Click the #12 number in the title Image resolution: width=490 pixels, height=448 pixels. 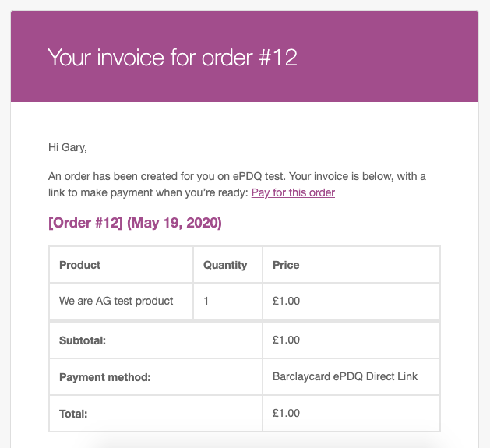click(278, 58)
